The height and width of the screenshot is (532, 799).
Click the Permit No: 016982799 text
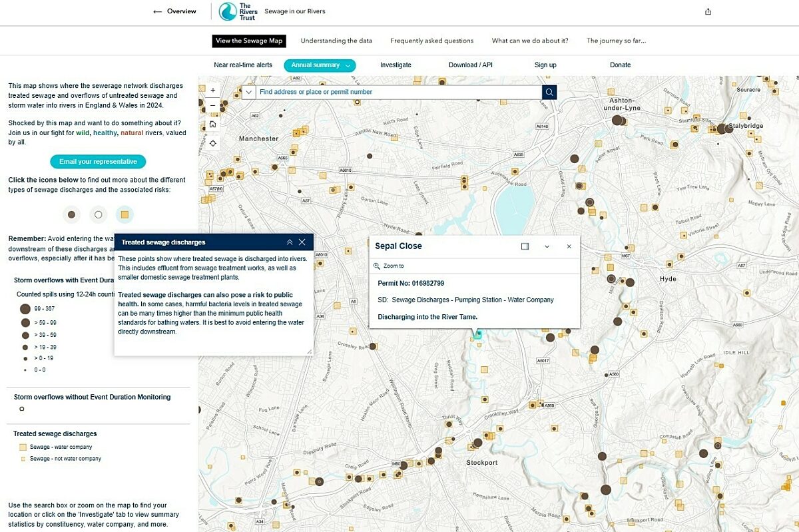[411, 283]
